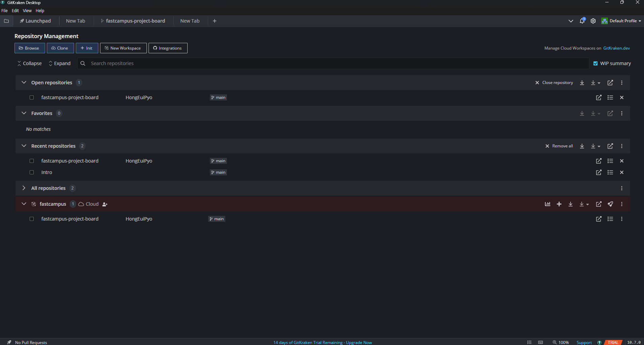The image size is (644, 345).
Task: Fetch all in the Open repositories header
Action: 582,83
